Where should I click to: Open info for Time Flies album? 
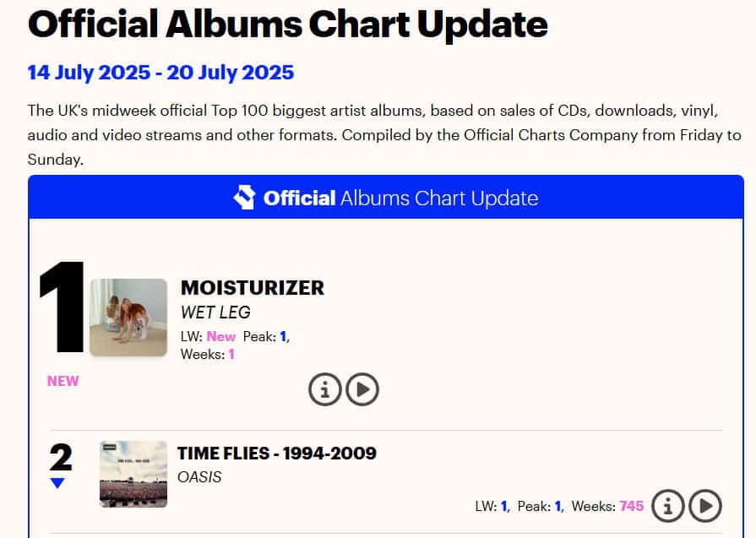coord(668,506)
